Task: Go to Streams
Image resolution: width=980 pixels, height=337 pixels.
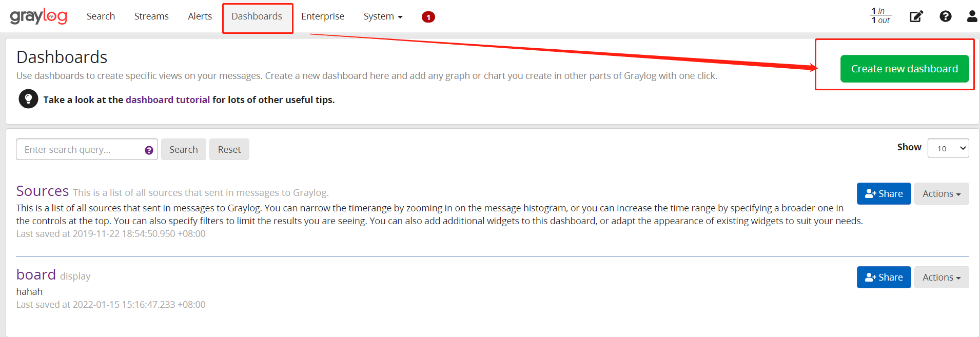Action: click(151, 16)
